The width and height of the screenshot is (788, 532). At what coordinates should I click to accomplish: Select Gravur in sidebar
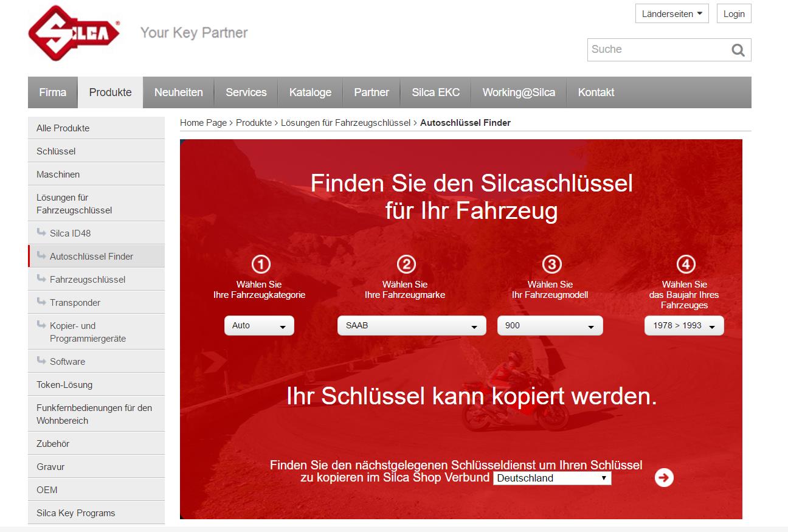[x=96, y=467]
